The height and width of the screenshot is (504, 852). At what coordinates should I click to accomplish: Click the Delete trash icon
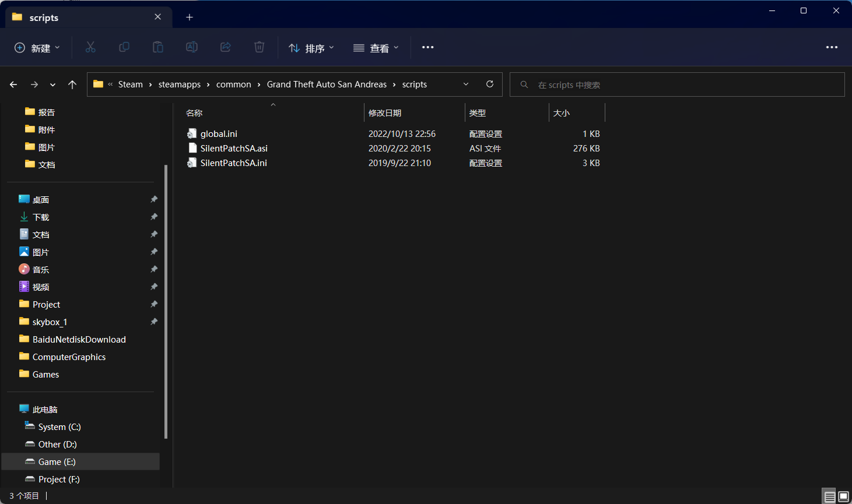tap(260, 47)
